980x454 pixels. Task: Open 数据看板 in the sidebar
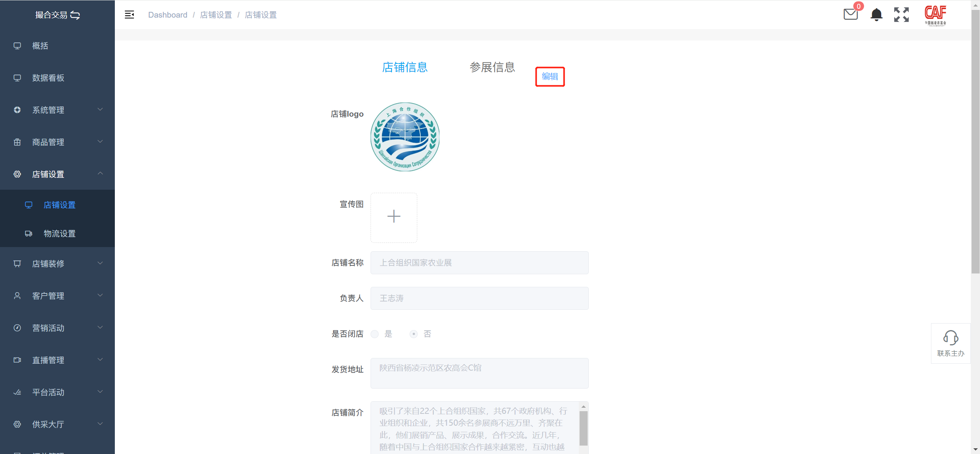coord(48,78)
